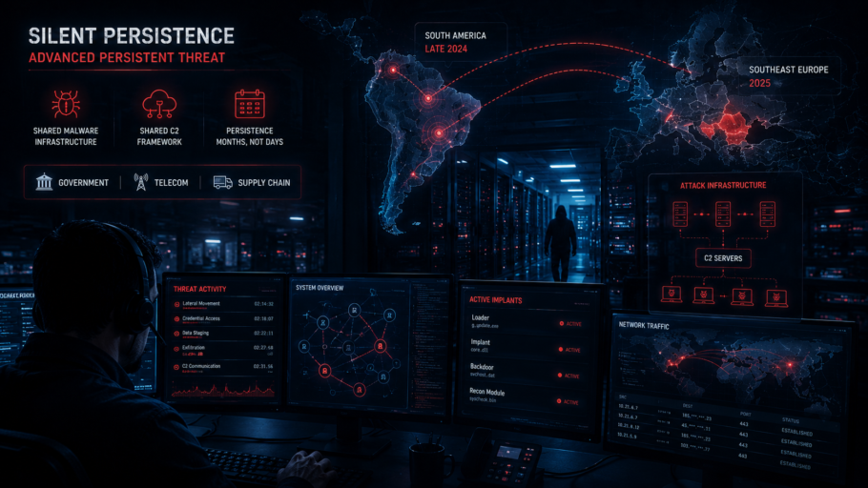The width and height of the screenshot is (868, 488).
Task: Click the red icon beside C2 Communication
Action: 176,367
